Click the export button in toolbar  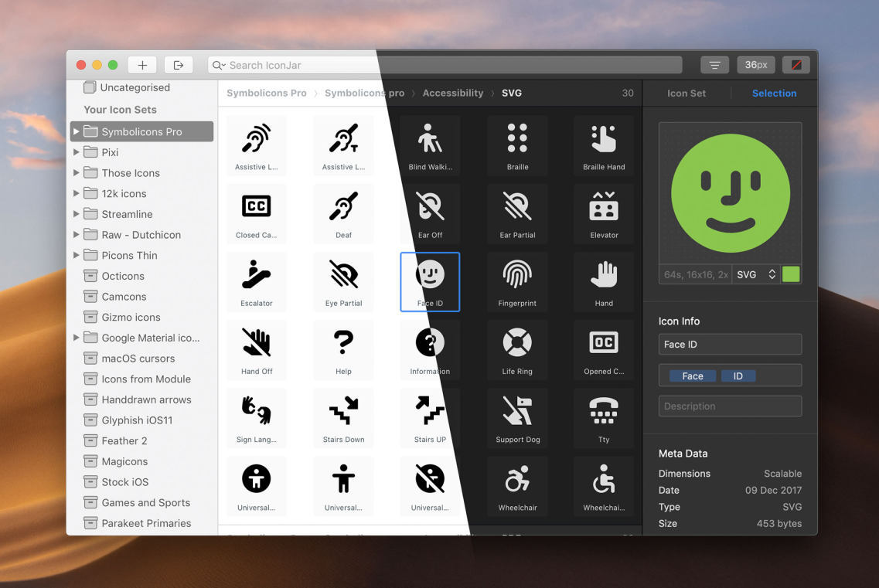179,65
